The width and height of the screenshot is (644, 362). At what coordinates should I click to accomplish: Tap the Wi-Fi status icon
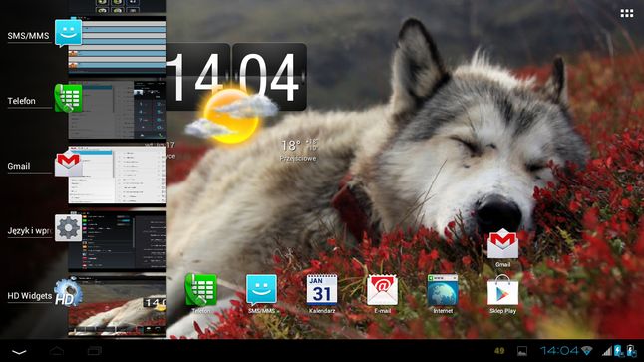pos(587,350)
